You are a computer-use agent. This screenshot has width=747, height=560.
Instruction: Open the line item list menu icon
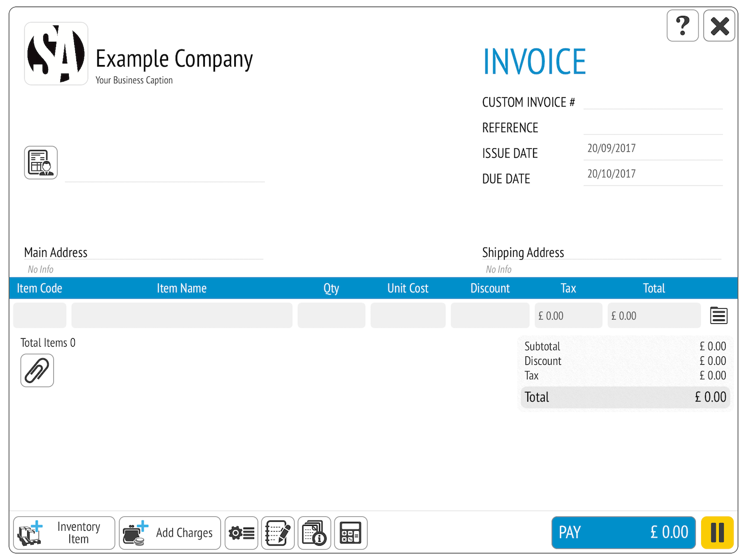[719, 316]
